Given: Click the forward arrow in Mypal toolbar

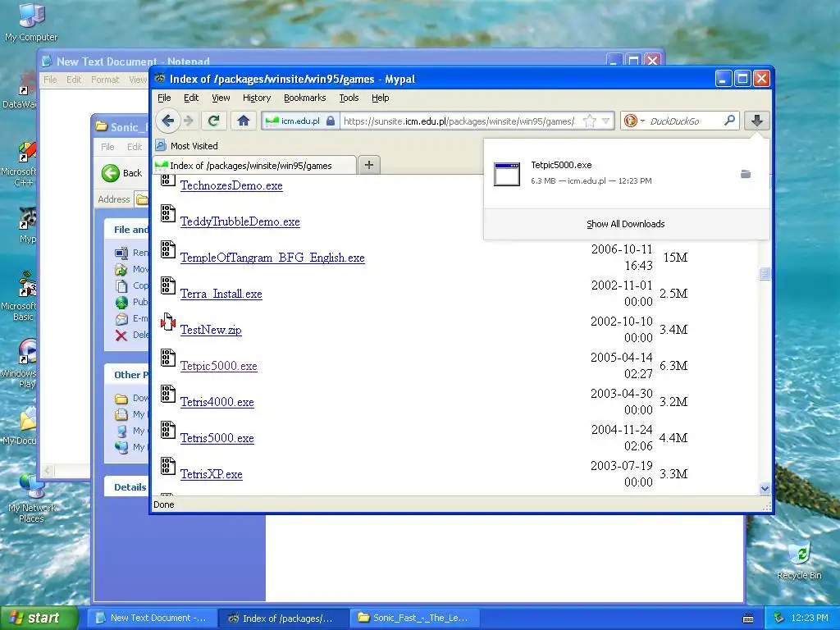Looking at the screenshot, I should (188, 121).
